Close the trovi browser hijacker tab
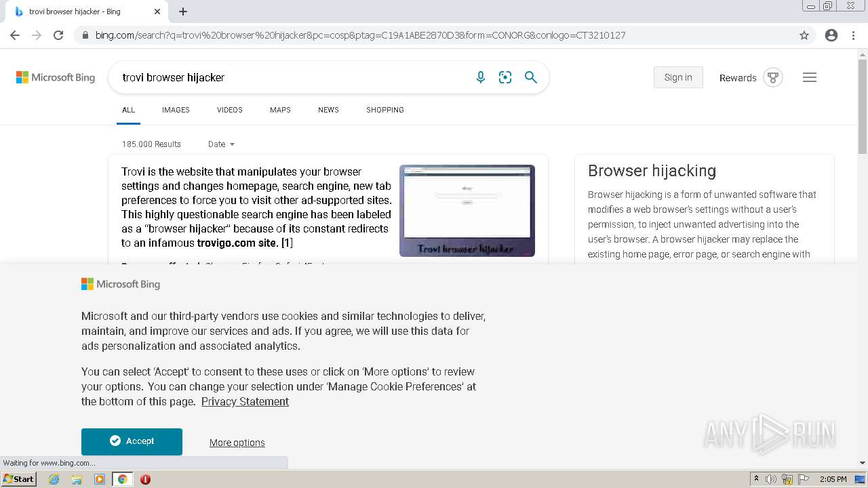Image resolution: width=868 pixels, height=488 pixels. point(157,12)
